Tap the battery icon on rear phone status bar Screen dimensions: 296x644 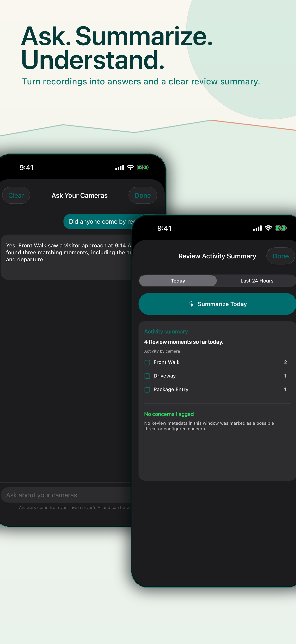(x=143, y=167)
